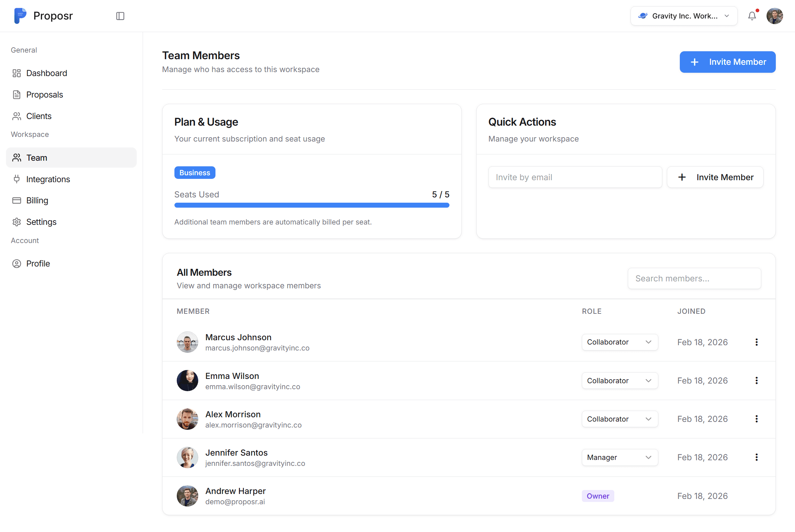Click the Seats Used progress bar

pos(311,205)
